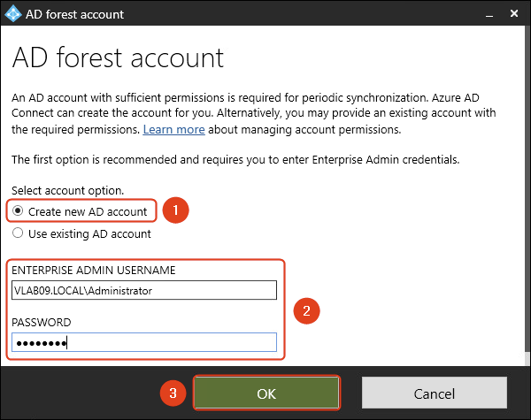531x420 pixels.
Task: Focus the Enterprise Admin Username field
Action: pos(144,291)
